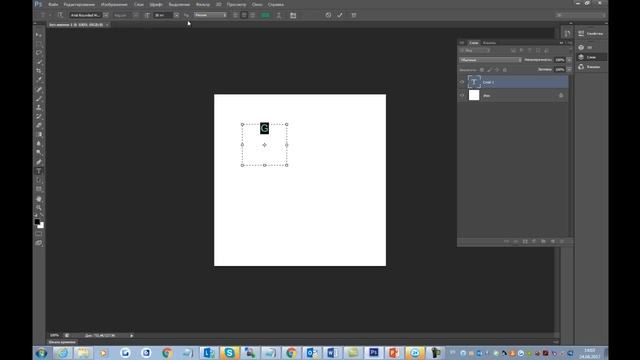Select the Lasso tool
The width and height of the screenshot is (640, 360).
point(39,53)
